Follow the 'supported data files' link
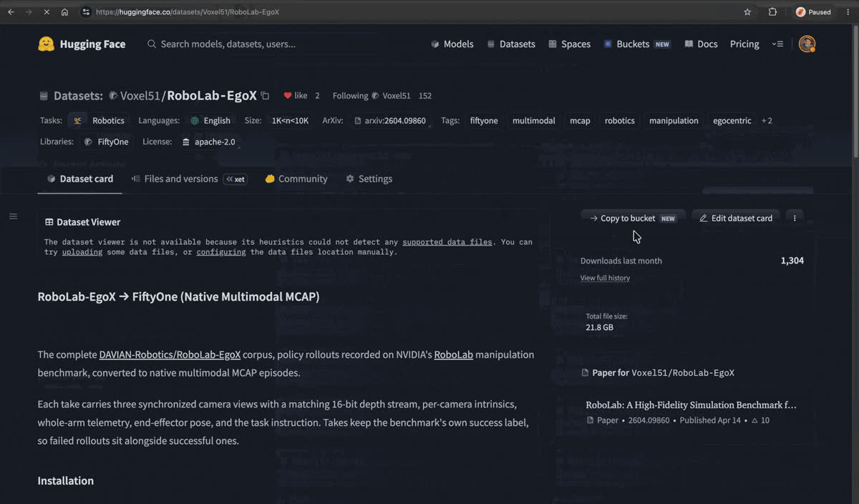The image size is (859, 504). (447, 242)
